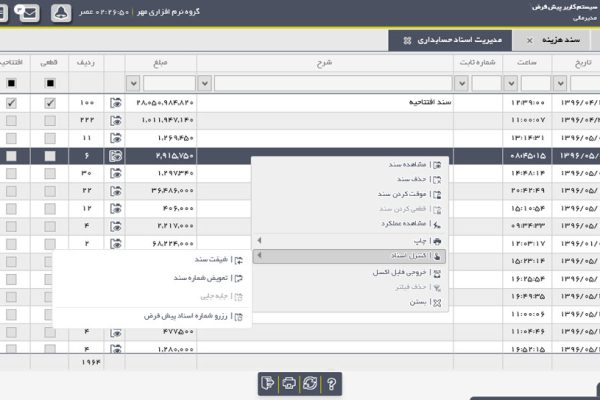Open the notifications bell icon in header
This screenshot has height=400, width=600.
61,13
